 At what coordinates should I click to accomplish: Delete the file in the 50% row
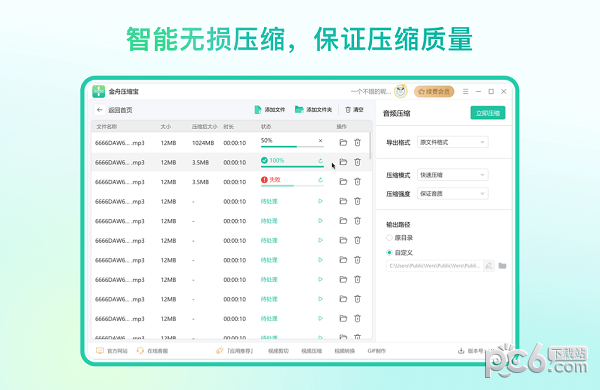[x=357, y=142]
